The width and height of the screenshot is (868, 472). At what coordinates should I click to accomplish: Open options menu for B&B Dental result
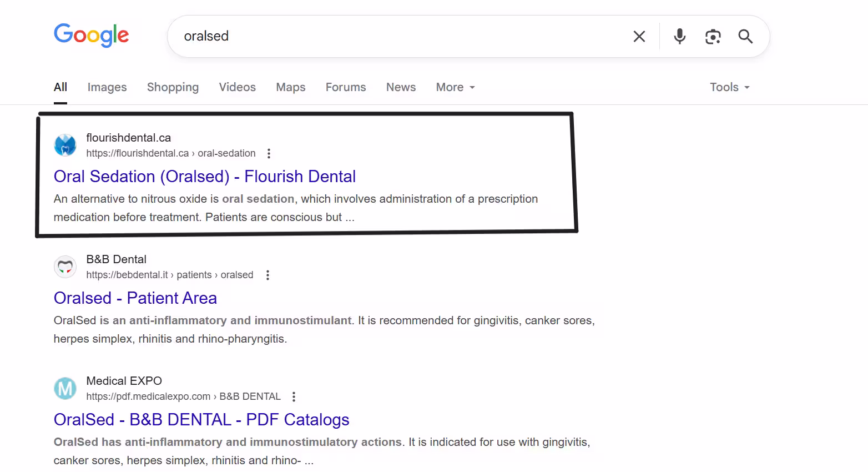coord(268,275)
